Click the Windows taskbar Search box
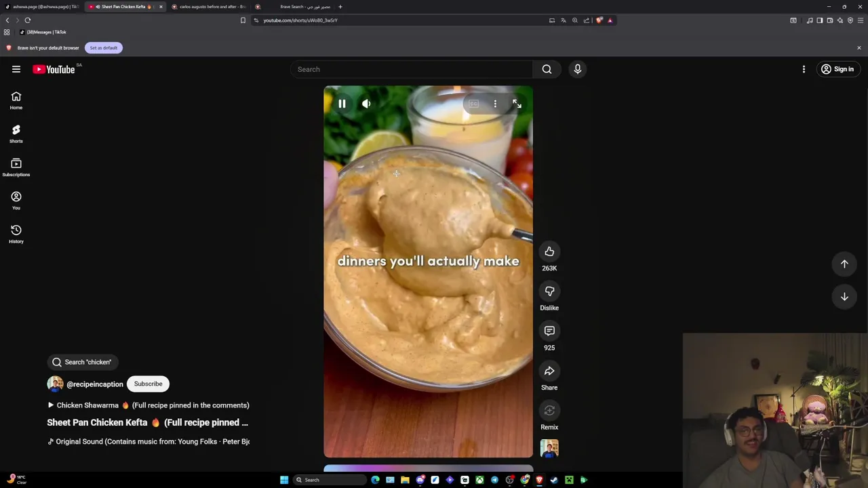The height and width of the screenshot is (488, 868). tap(329, 480)
